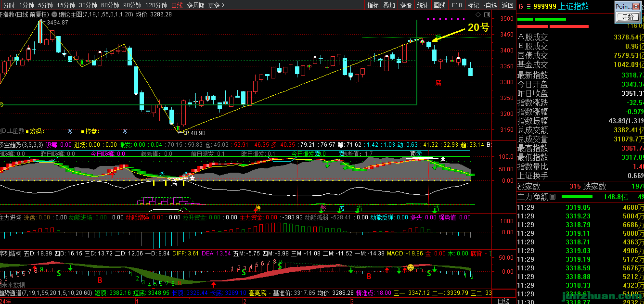Screen dimensions: 644x304
Task: Click the red G badge icon
Action: 520,6
